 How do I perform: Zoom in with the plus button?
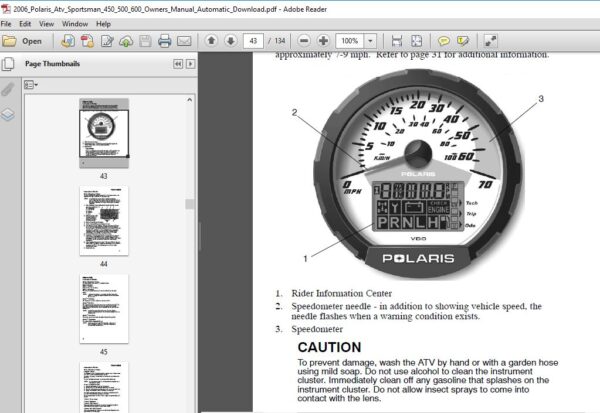pos(323,41)
